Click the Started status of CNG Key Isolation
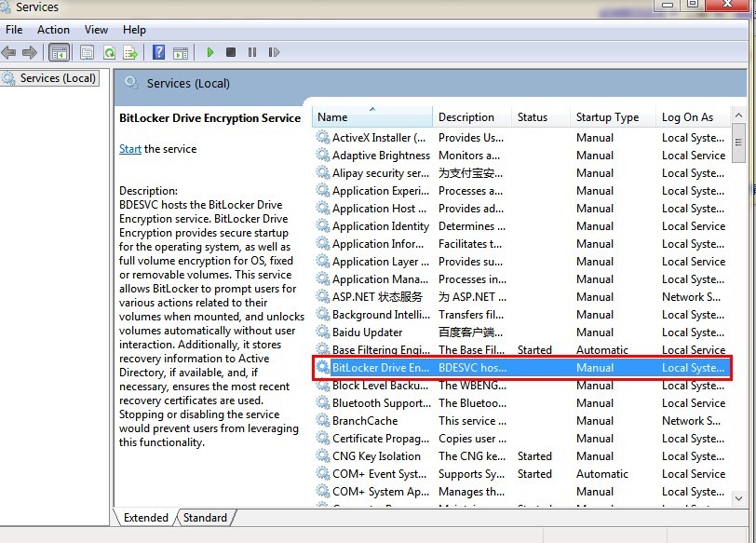Viewport: 756px width, 543px height. pyautogui.click(x=534, y=456)
